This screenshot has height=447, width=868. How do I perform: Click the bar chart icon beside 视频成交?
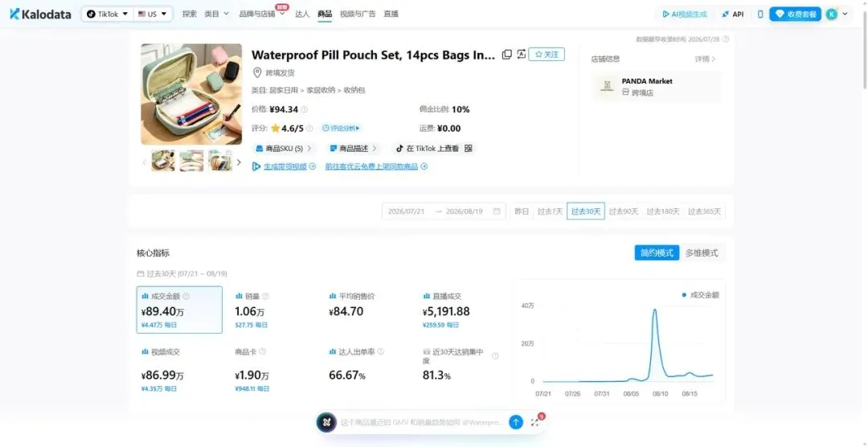(145, 351)
